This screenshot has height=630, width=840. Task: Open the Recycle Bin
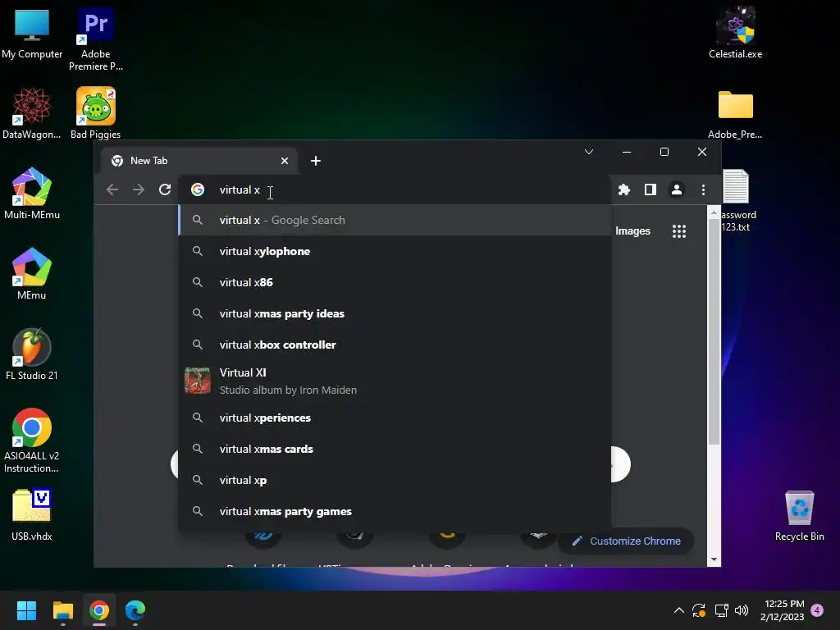coord(799,517)
